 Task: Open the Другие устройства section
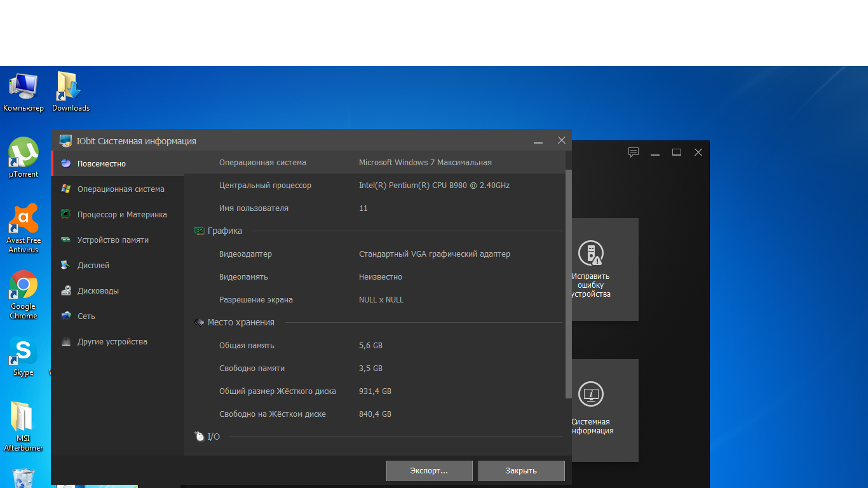coord(112,342)
